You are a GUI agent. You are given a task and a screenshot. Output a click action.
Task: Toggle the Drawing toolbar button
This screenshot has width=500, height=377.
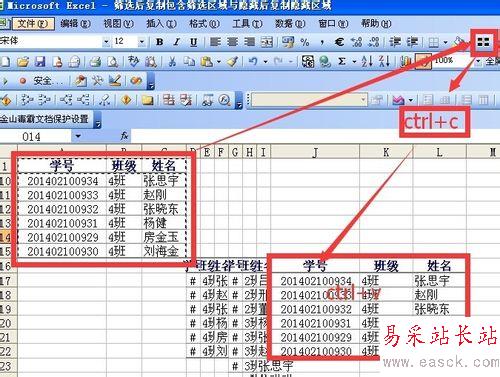click(423, 62)
